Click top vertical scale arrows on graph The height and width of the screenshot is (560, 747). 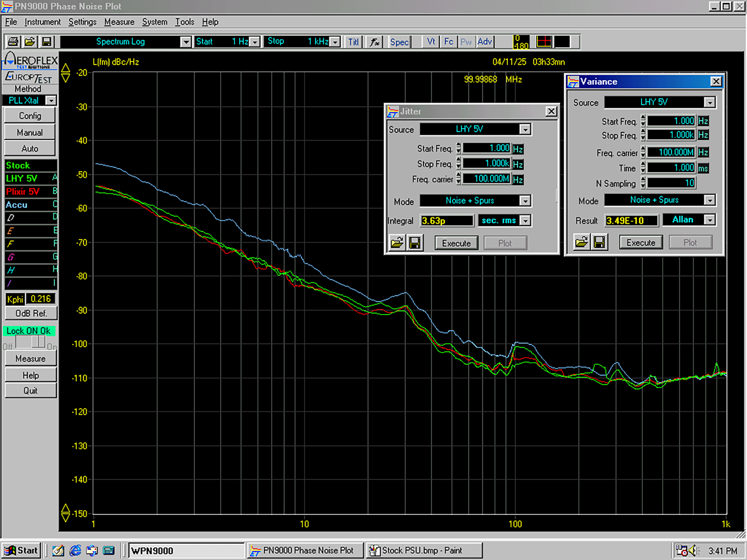click(66, 73)
